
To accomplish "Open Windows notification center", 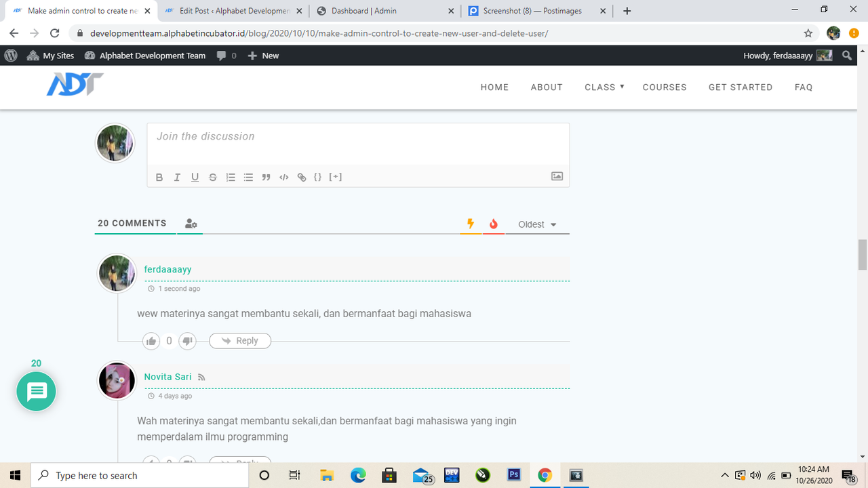I will click(848, 475).
